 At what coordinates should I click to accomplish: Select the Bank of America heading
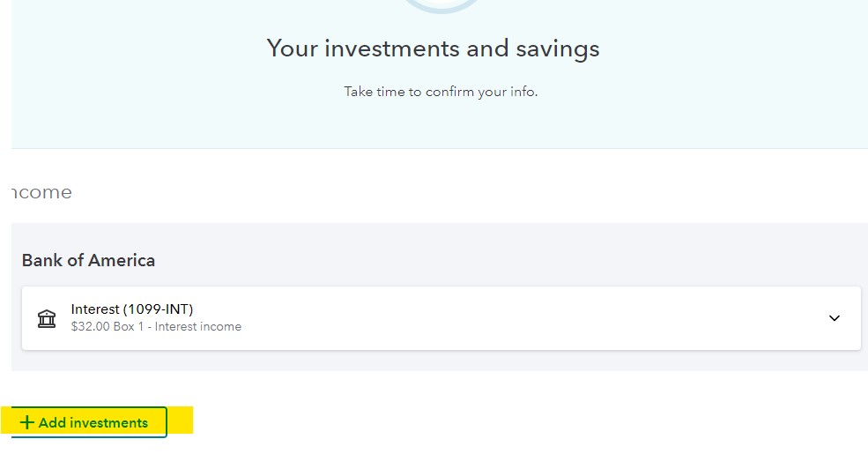tap(88, 260)
